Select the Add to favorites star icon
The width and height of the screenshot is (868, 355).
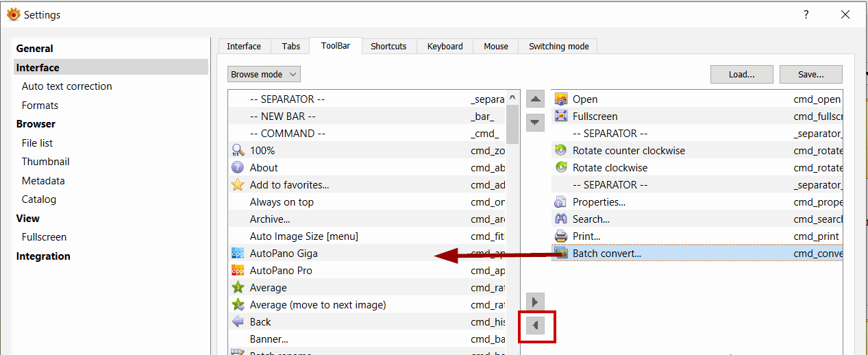238,185
